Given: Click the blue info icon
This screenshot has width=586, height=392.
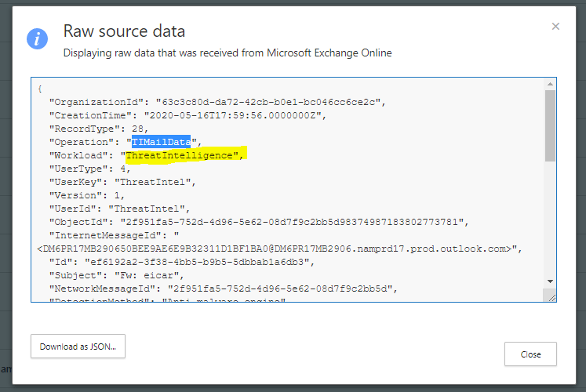Looking at the screenshot, I should point(37,38).
